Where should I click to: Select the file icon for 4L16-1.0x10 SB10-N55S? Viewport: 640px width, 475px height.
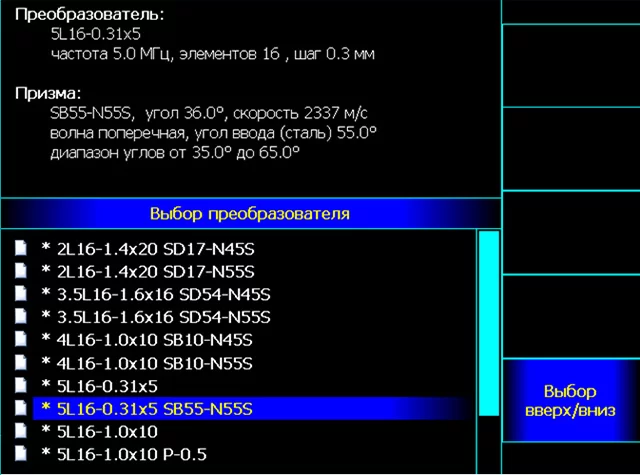[20, 363]
